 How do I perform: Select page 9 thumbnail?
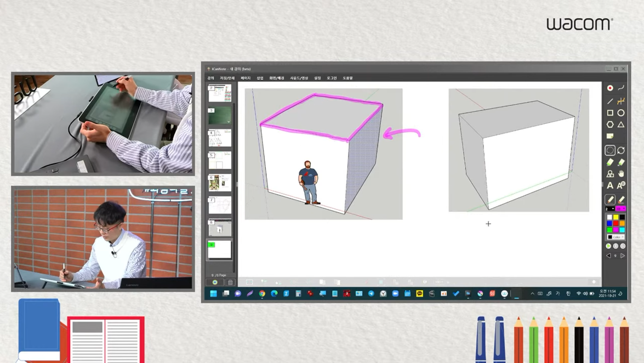(220, 250)
